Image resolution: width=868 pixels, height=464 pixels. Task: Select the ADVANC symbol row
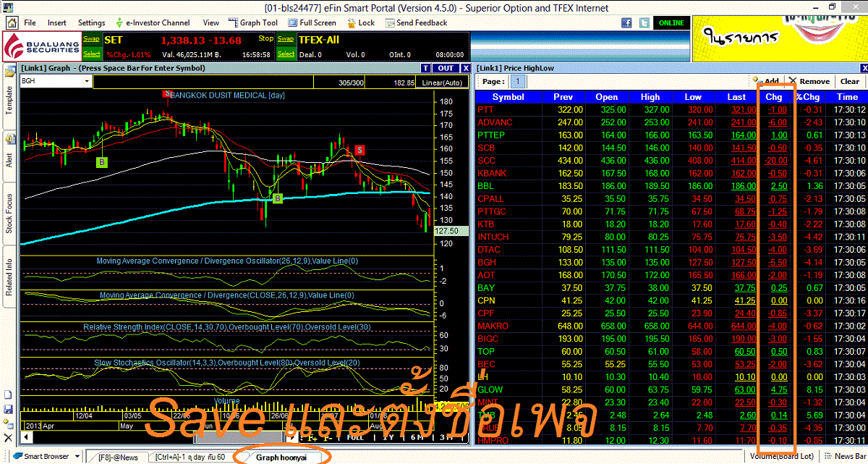[494, 122]
